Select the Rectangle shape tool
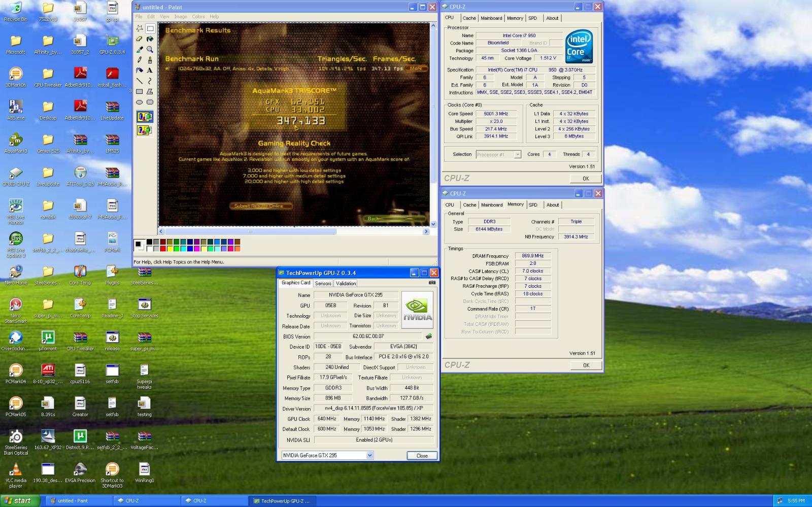 point(140,92)
